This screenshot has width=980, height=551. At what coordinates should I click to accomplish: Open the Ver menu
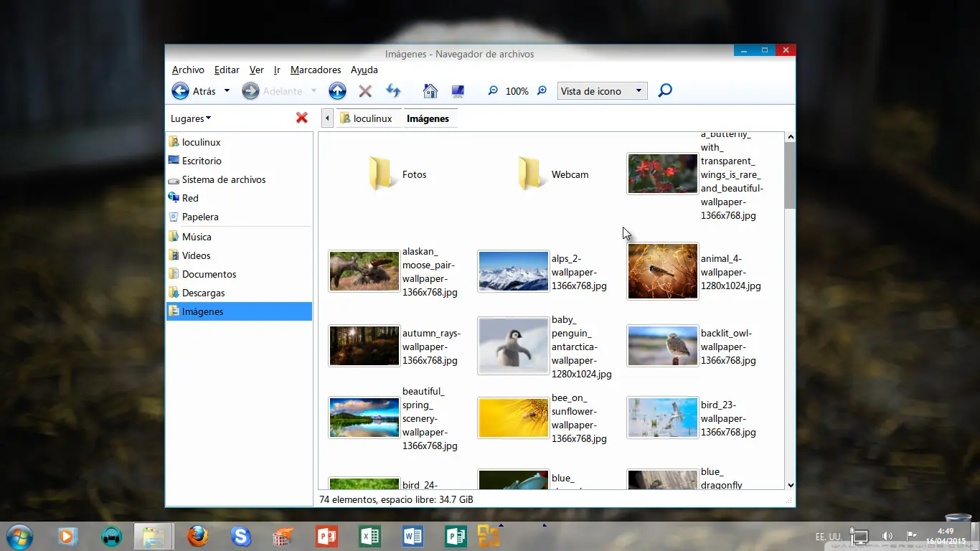pos(257,70)
